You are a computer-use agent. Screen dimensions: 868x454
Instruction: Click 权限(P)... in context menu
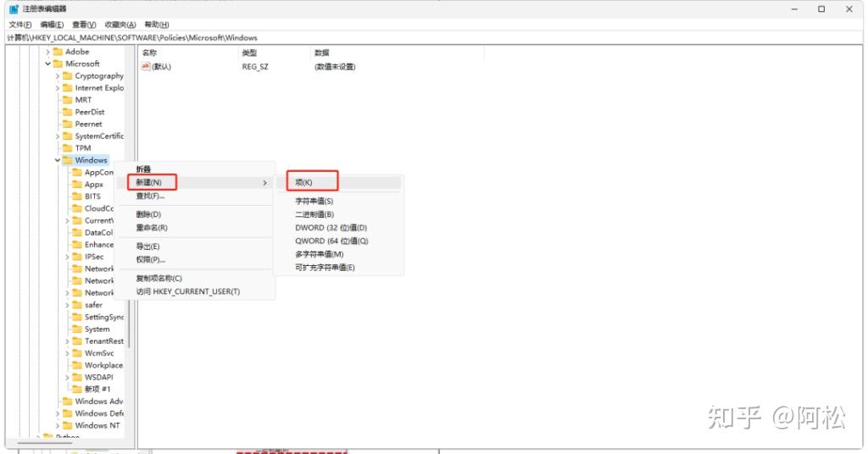pyautogui.click(x=151, y=259)
